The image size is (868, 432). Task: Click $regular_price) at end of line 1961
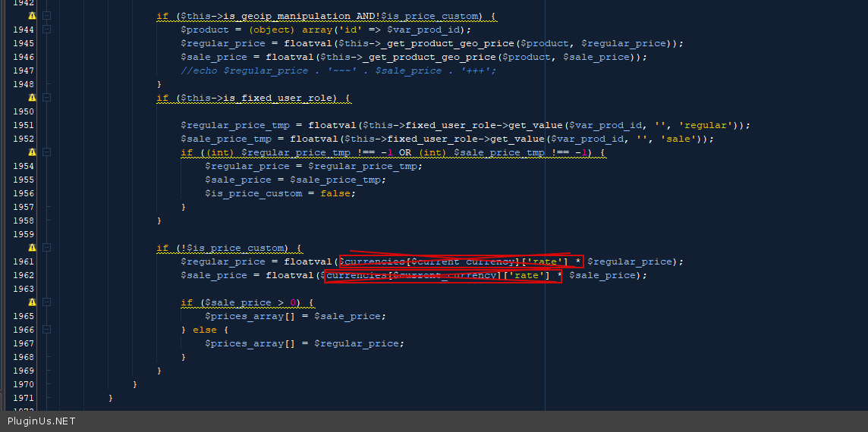633,261
